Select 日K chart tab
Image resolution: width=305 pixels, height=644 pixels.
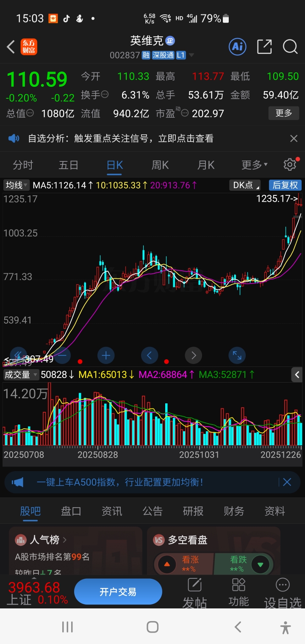[114, 165]
